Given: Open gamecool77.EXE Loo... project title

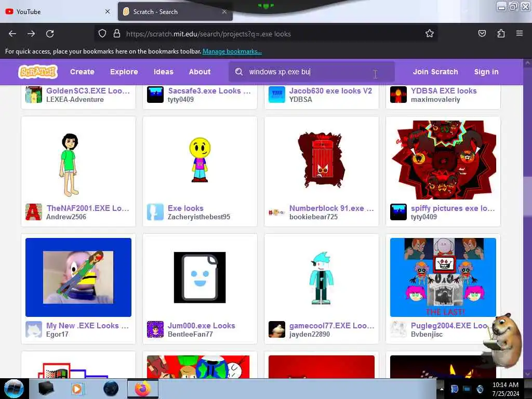Looking at the screenshot, I should tap(331, 325).
